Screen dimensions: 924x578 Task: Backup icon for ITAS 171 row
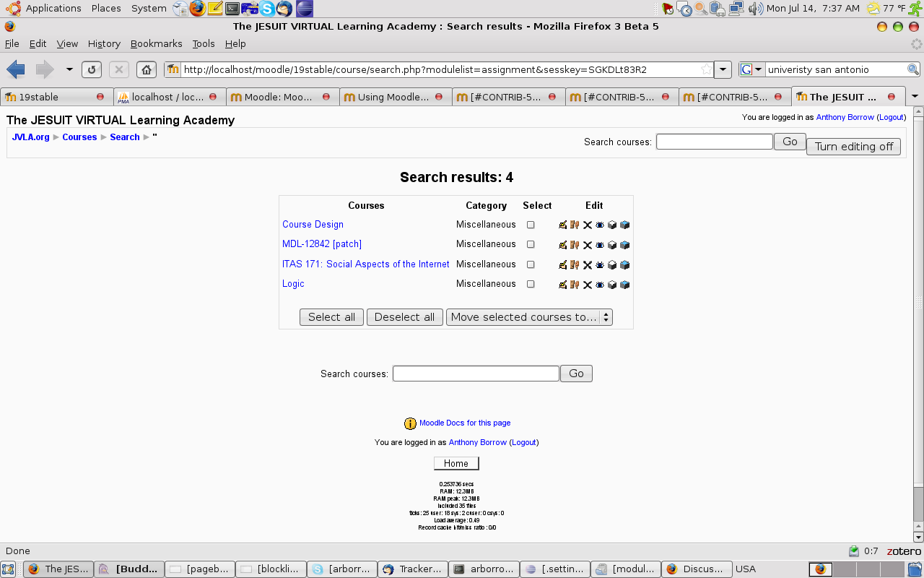[612, 264]
